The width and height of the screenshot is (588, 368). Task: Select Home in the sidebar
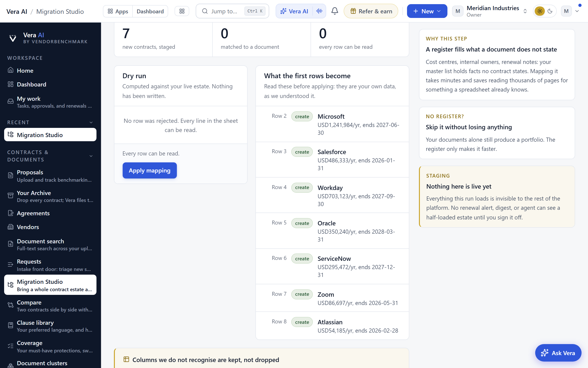pos(50,70)
